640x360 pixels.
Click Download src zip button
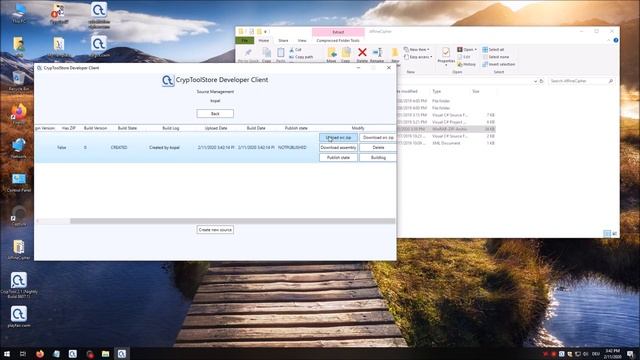point(378,138)
